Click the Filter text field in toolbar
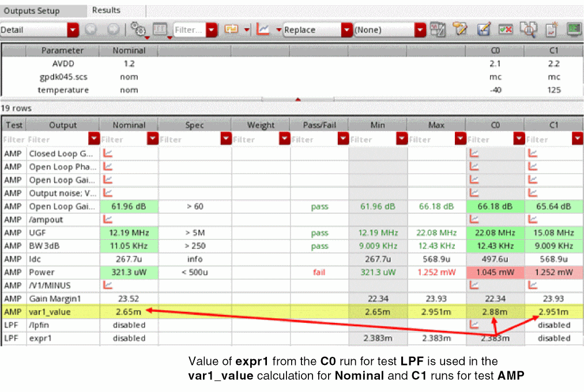The image size is (584, 392). point(190,30)
